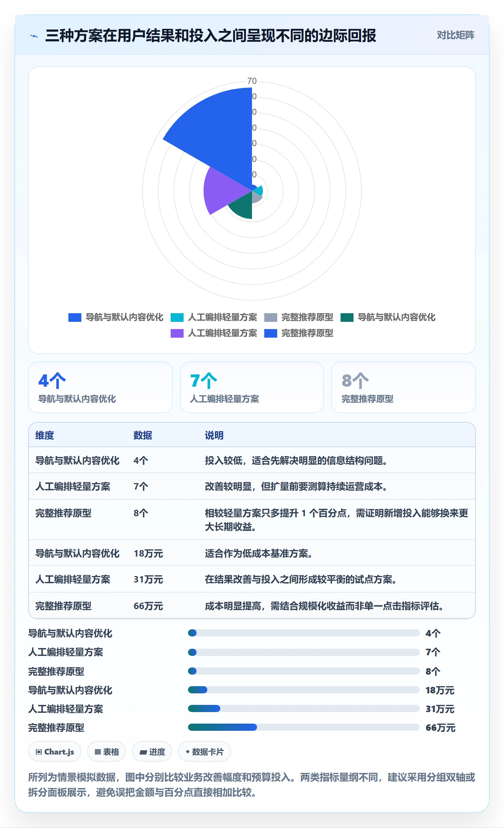Click the 数据 column header
This screenshot has height=828, width=504.
[x=143, y=435]
